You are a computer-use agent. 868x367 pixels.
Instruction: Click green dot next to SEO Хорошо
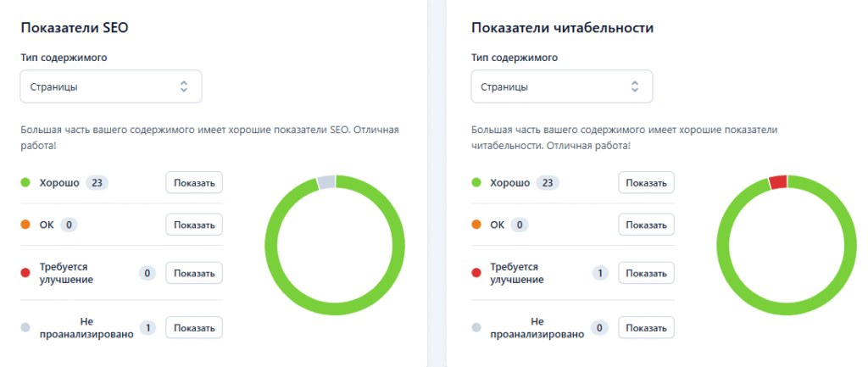point(25,182)
